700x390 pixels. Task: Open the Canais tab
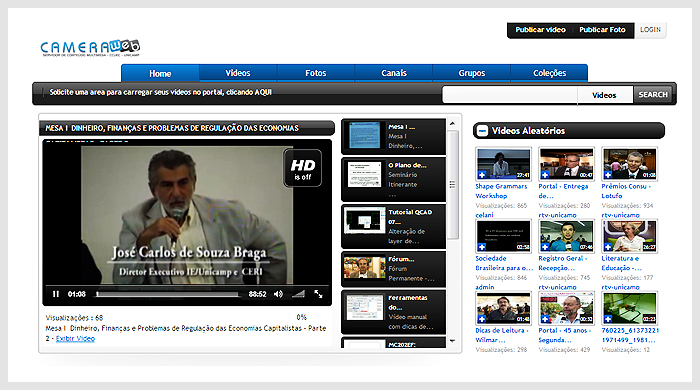click(394, 73)
